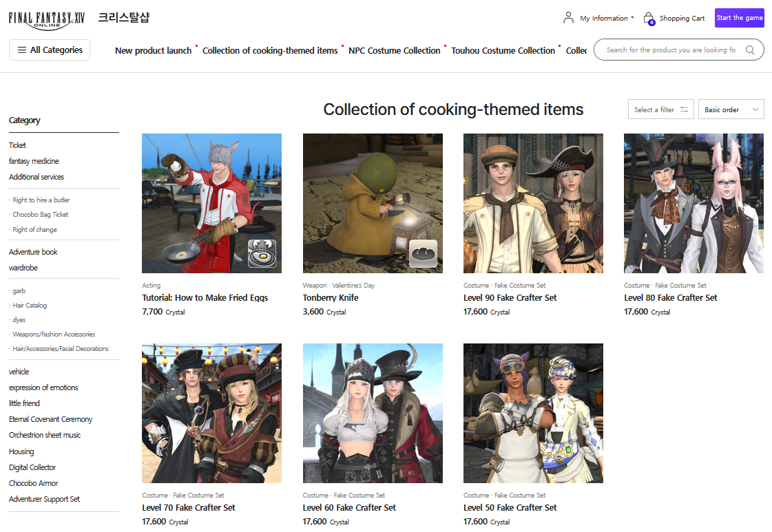Select Chocobo Bag Ticket subcategory
Viewport: 772px width, 532px height.
pyautogui.click(x=41, y=215)
